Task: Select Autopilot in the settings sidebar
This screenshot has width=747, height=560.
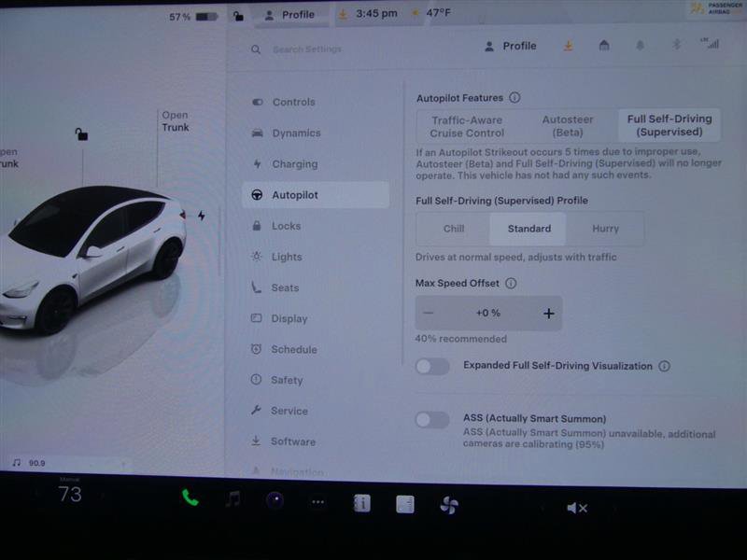Action: click(296, 194)
